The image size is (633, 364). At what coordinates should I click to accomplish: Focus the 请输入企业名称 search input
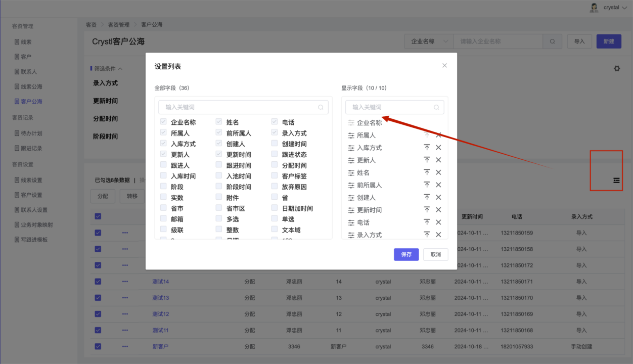point(498,41)
